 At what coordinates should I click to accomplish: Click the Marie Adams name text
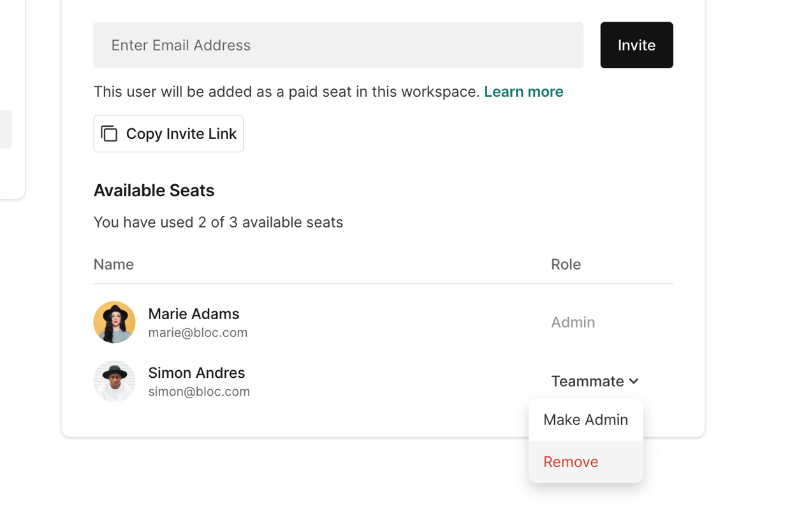194,313
